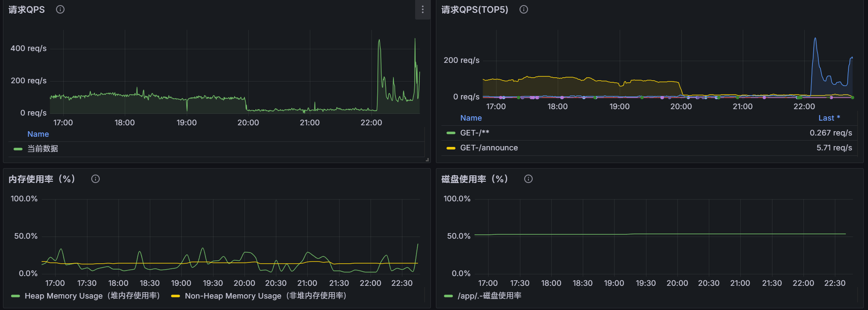Select GET-/** legend entry
This screenshot has height=310, width=868.
(x=475, y=133)
